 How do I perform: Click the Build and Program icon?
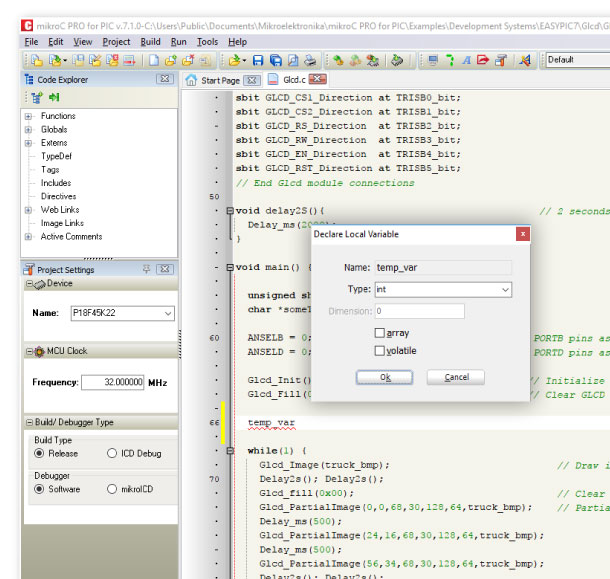point(373,60)
